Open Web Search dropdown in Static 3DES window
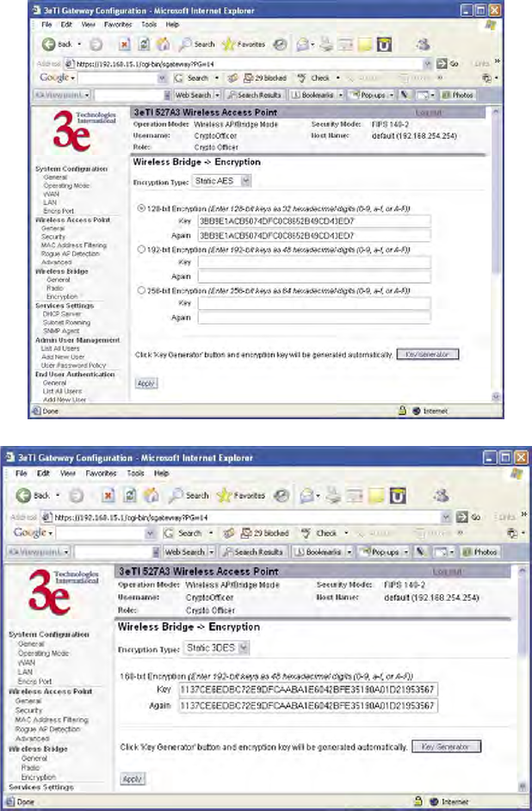Screen dimensions: 532x811 click(x=211, y=552)
